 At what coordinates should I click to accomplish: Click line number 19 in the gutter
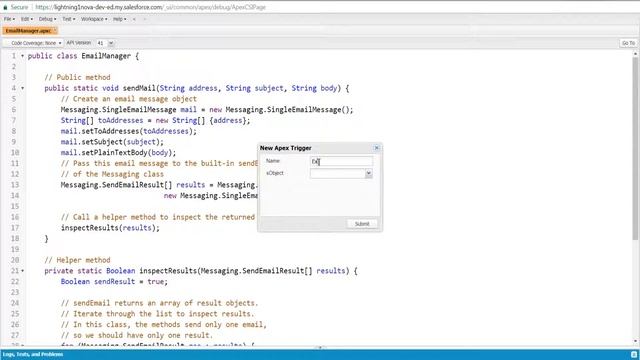point(15,249)
